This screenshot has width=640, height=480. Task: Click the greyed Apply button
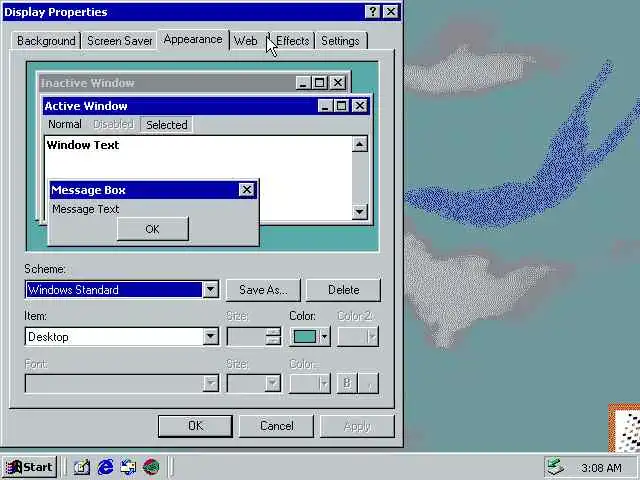point(357,426)
